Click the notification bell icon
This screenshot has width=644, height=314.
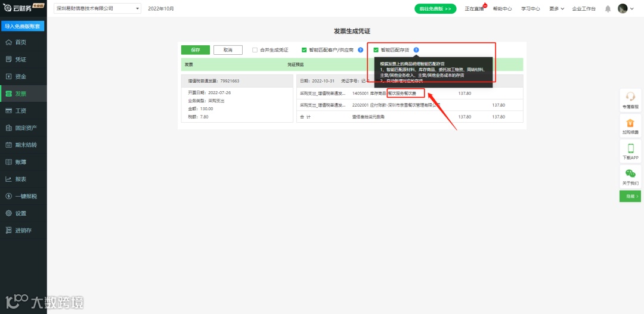pos(608,8)
